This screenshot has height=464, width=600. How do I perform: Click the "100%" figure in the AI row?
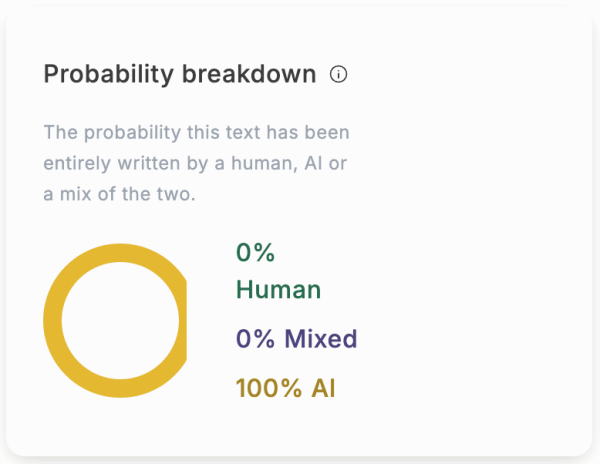[x=268, y=387]
